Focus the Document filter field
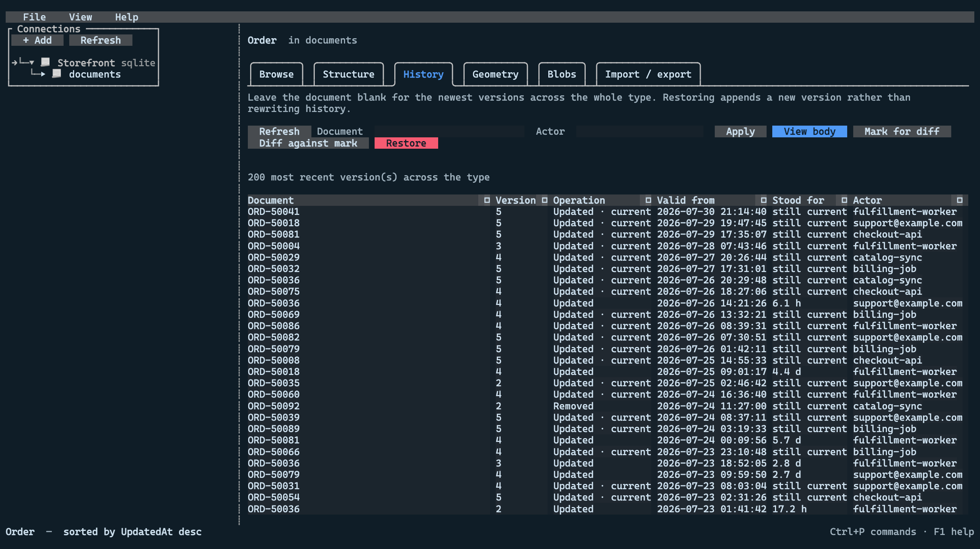Viewport: 980px width, 549px height. [449, 131]
